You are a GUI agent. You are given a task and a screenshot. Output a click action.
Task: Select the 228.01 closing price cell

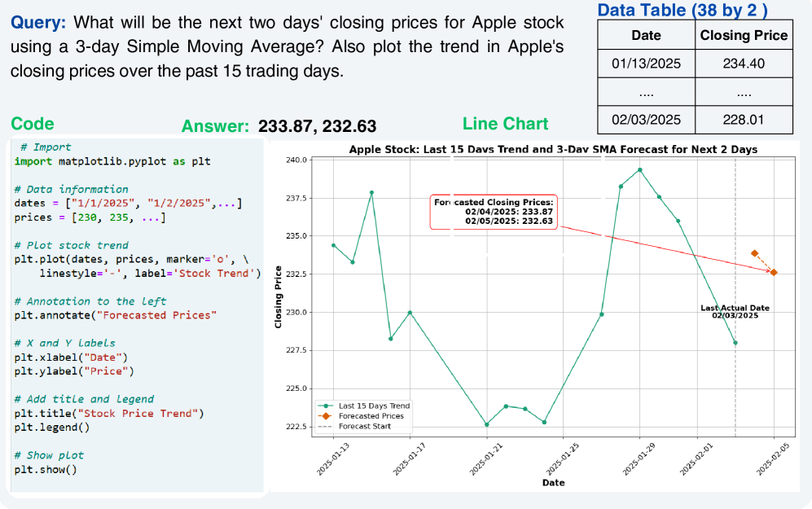tap(744, 120)
